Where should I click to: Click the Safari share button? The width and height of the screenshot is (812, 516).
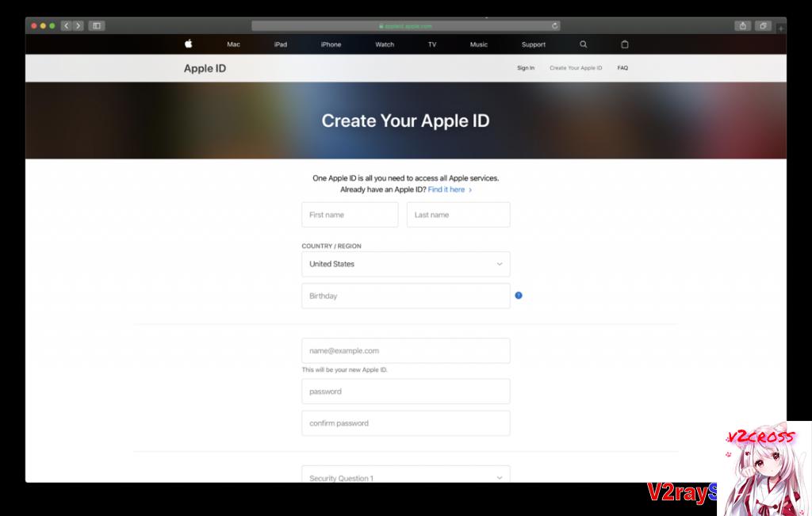pos(742,26)
